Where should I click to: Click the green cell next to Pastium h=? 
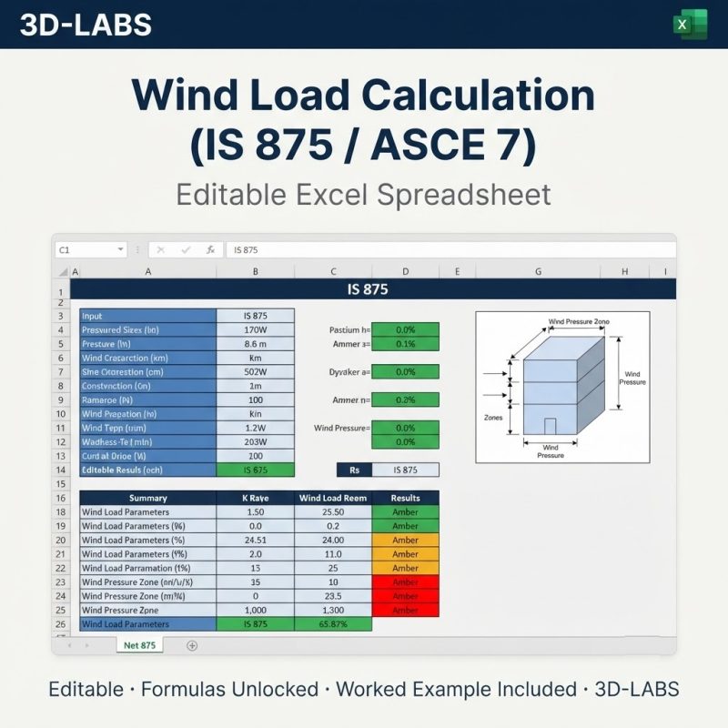tap(405, 330)
